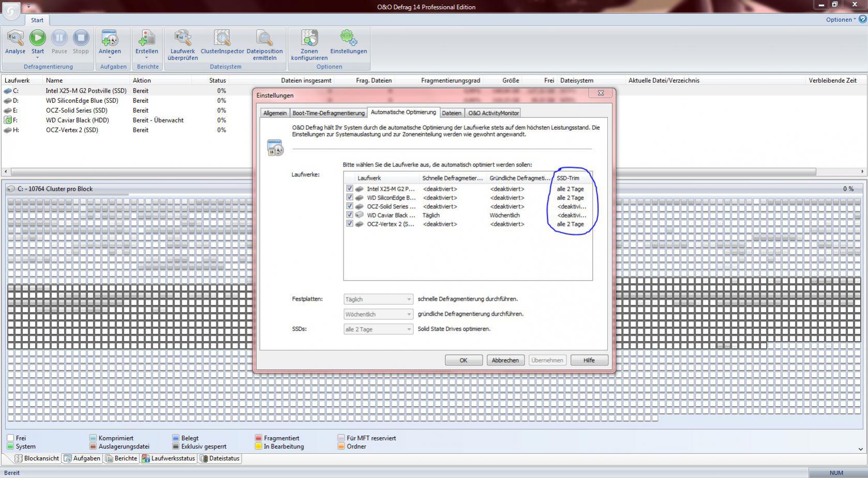Sort dialog list by SSD-Trim column
Viewport: 868px width, 478px height.
coord(573,178)
